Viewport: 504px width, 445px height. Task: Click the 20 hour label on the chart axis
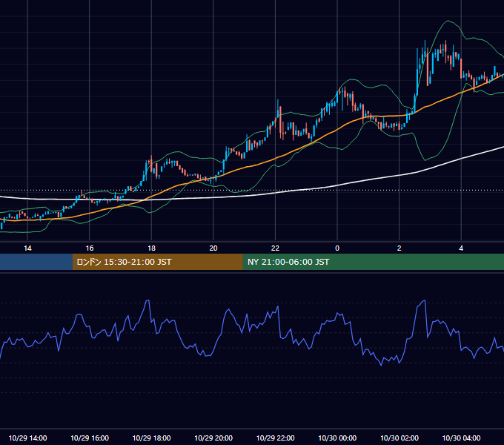tap(213, 248)
